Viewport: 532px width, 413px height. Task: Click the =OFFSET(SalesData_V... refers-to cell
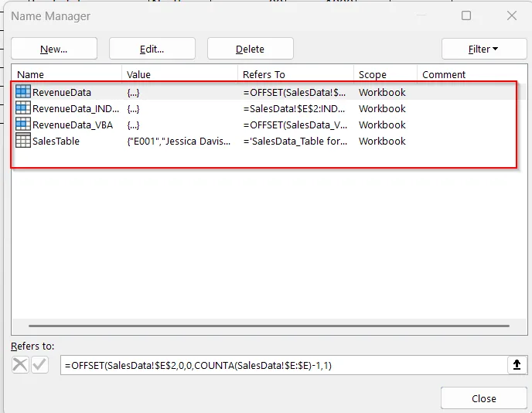[x=295, y=125]
